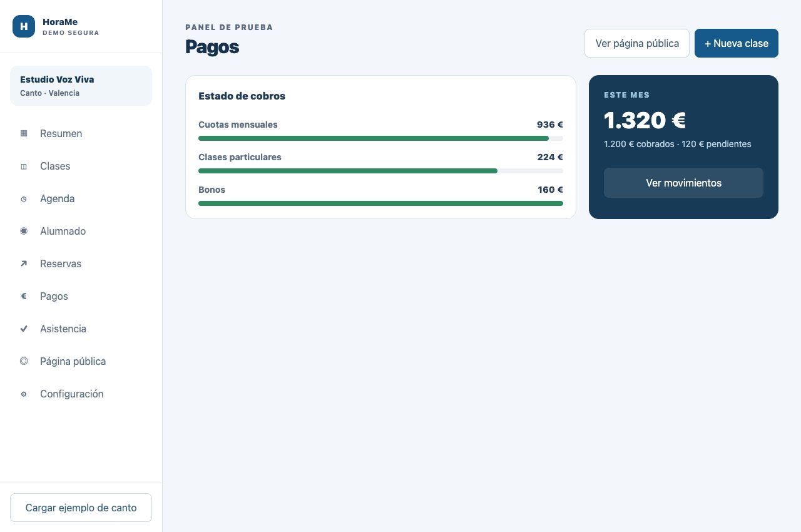Click the Agenda clock icon

pos(24,198)
